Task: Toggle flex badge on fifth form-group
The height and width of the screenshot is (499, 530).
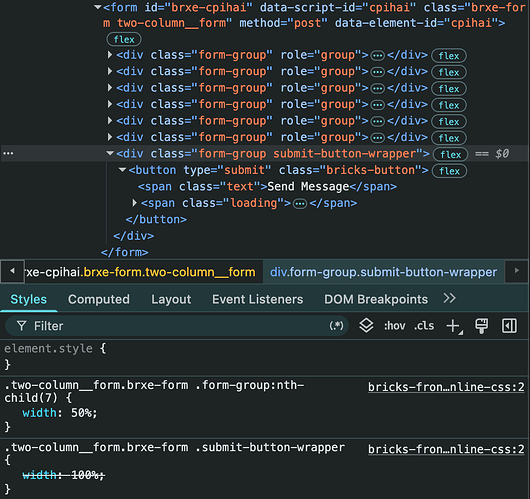Action: point(449,121)
